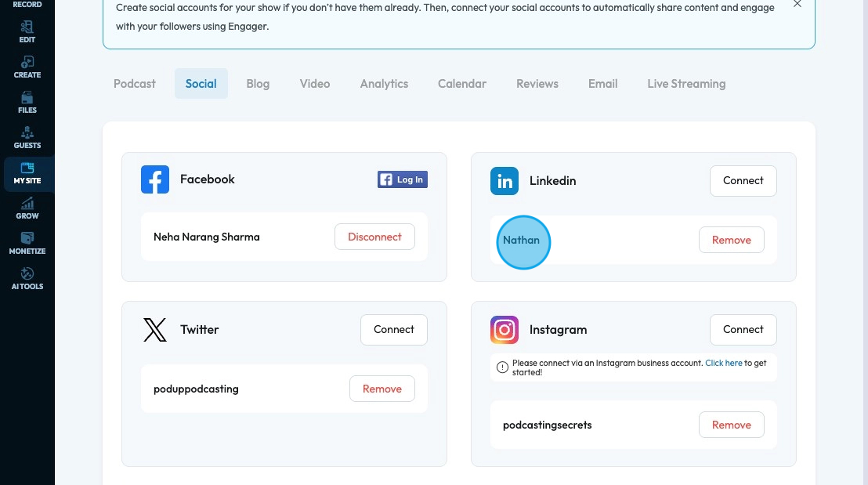Open the Monetize section in sidebar

pyautogui.click(x=27, y=244)
